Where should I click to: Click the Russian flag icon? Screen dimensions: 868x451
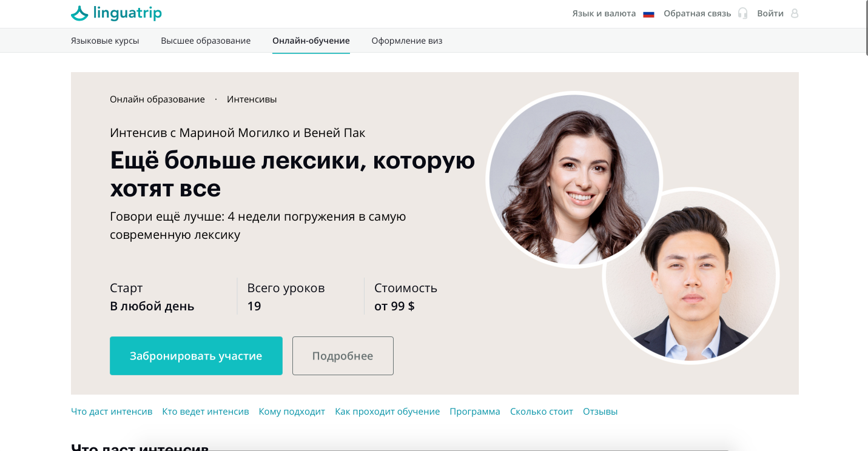tap(648, 14)
